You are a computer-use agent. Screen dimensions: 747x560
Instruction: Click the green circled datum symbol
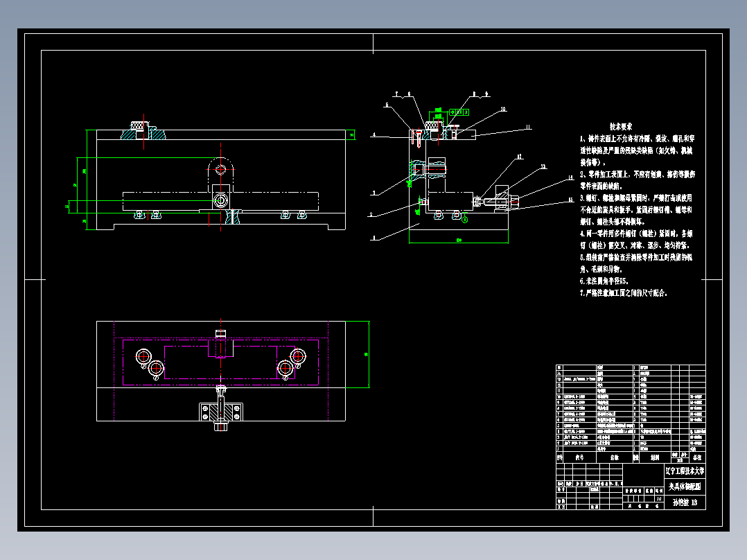pyautogui.click(x=465, y=220)
